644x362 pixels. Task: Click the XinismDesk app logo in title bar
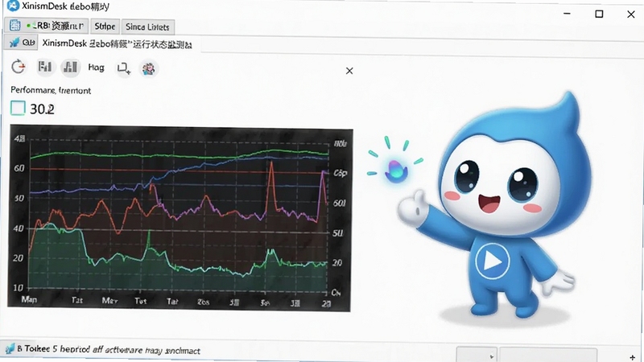tap(14, 6)
